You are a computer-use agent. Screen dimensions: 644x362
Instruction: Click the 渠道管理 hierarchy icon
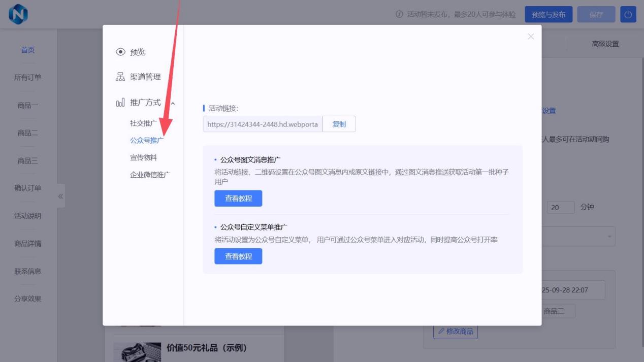[x=120, y=77]
